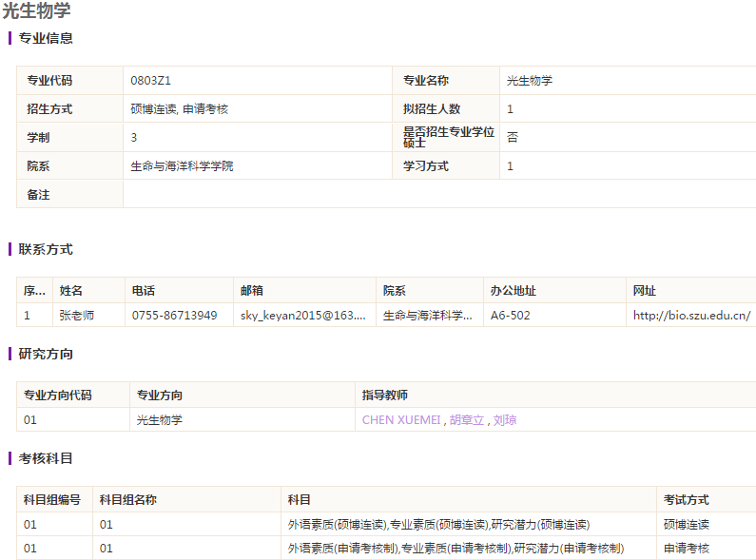The height and width of the screenshot is (560, 756).
Task: Click the 科目组编号 column header
Action: pos(52,500)
